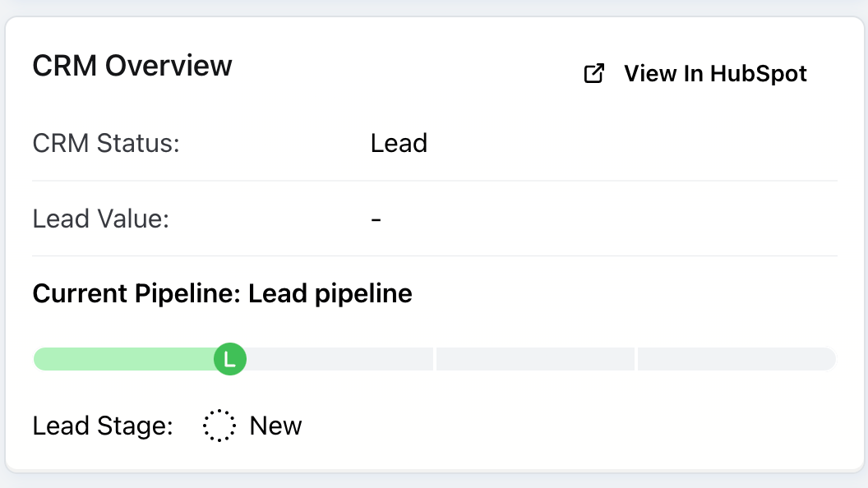
Task: Click the Lead Value label
Action: tap(100, 219)
